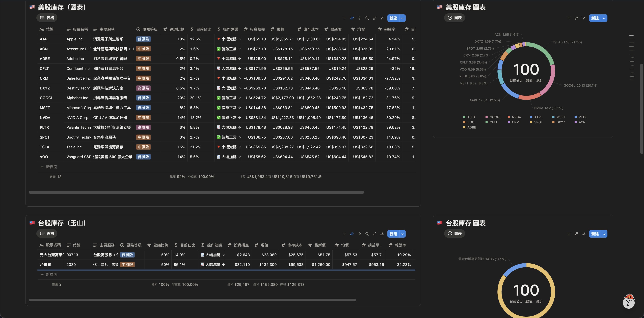
Task: Open 新建 dropdown arrow in 美股庫存 圖表
Action: pos(604,18)
